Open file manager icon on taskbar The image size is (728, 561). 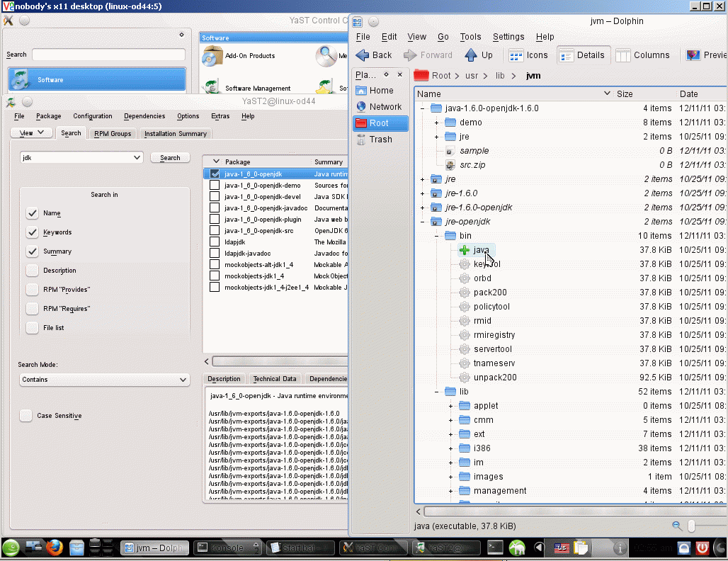[x=76, y=548]
